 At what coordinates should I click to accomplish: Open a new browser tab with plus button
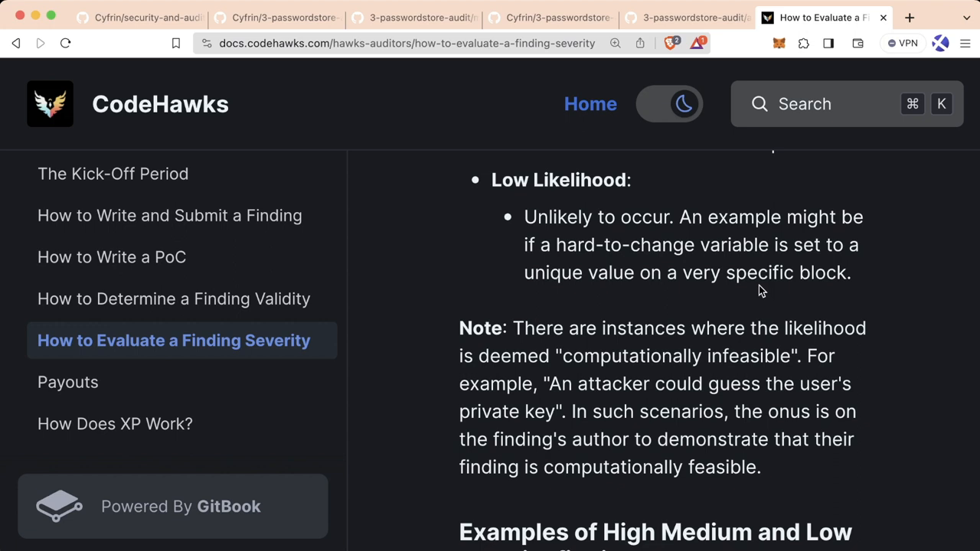[910, 17]
